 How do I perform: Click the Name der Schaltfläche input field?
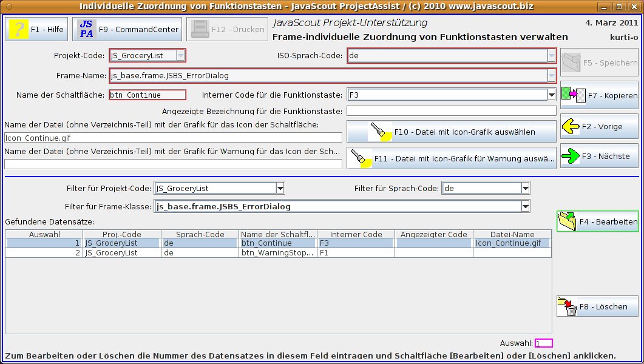[147, 95]
